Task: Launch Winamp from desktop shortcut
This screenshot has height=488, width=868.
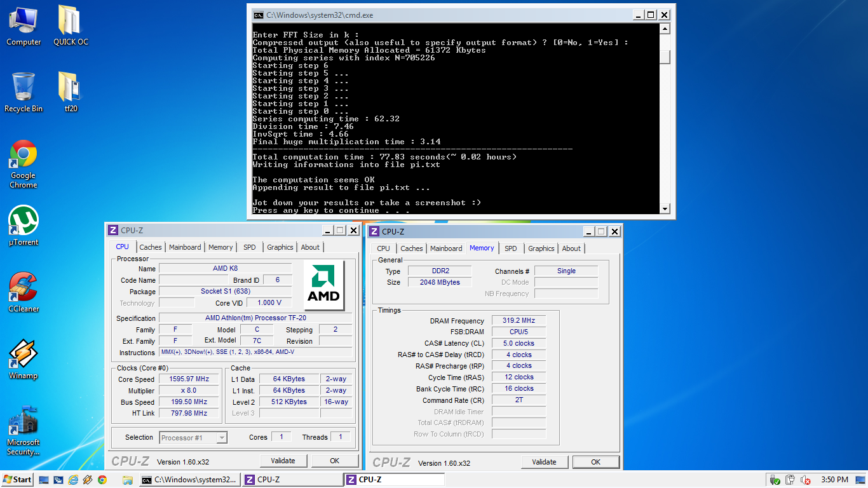Action: pyautogui.click(x=24, y=359)
